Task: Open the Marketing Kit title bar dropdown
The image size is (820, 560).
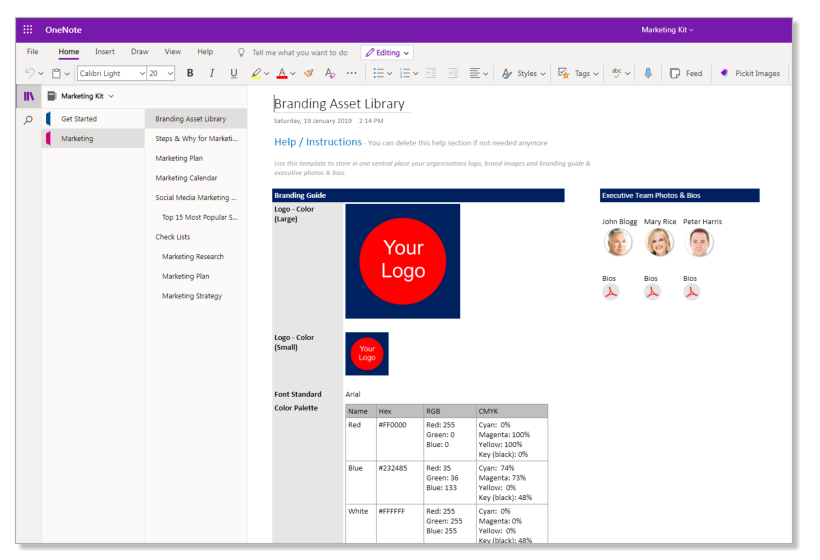Action: [x=667, y=30]
